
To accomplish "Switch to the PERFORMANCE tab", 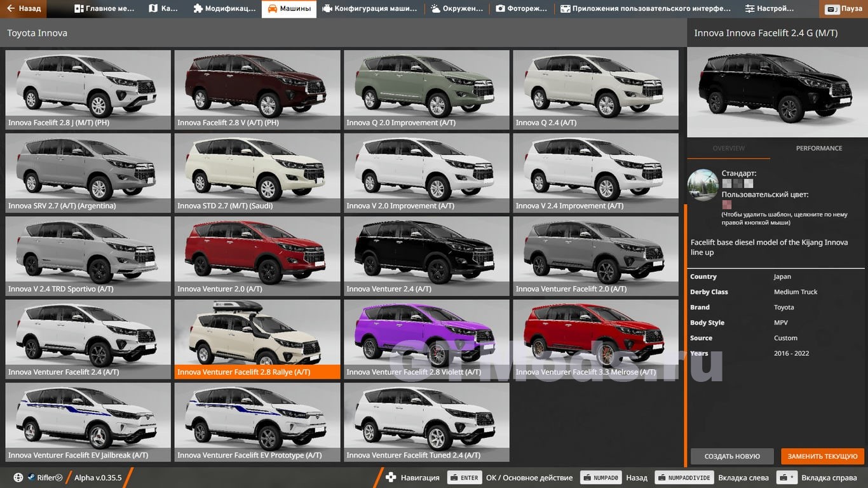I will click(x=818, y=148).
